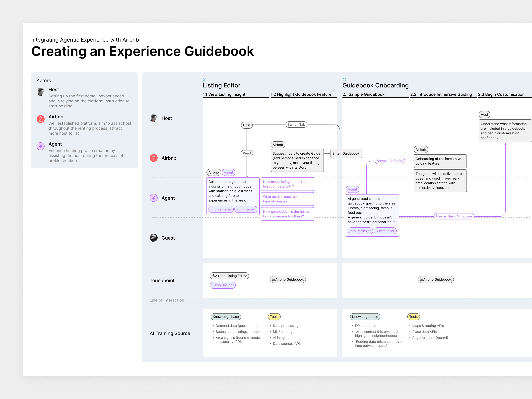Click Airbnb tag above Onboarding card
This screenshot has height=399, width=532.
point(421,149)
